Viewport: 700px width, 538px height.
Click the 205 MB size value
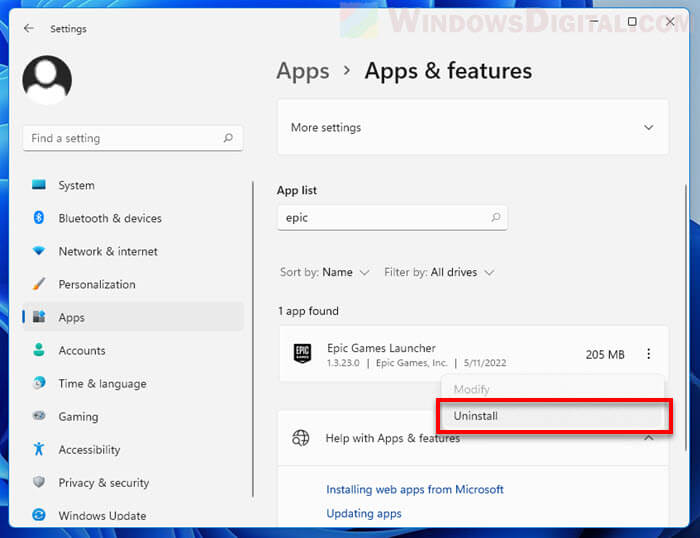coord(605,354)
